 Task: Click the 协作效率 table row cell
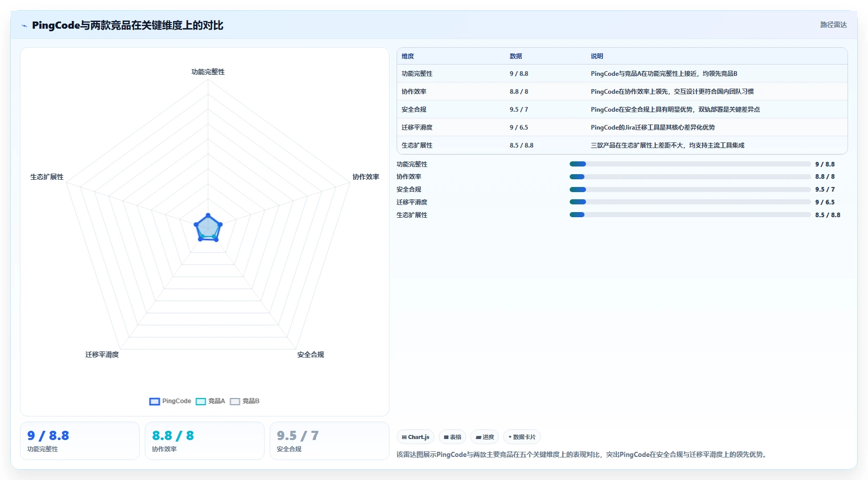pyautogui.click(x=414, y=92)
